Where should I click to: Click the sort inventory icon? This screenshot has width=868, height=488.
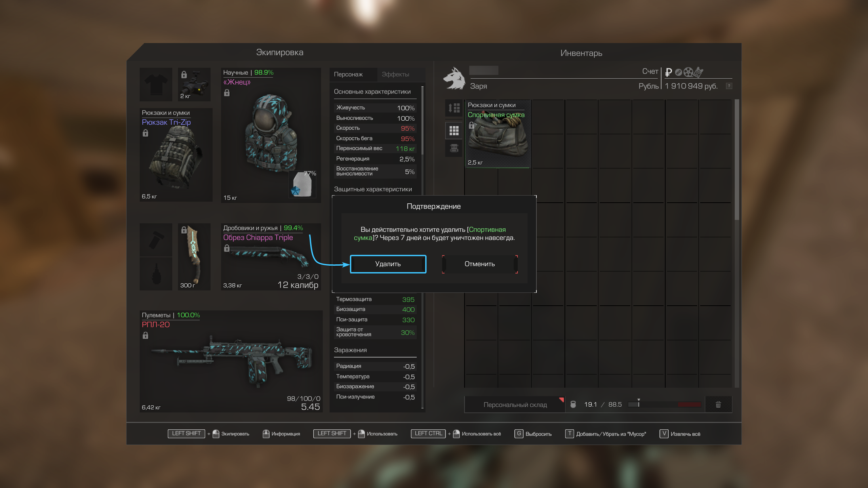(x=454, y=108)
